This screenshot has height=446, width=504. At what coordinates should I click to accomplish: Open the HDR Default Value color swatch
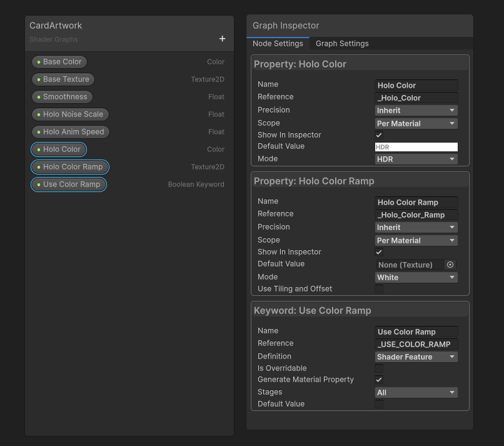(x=416, y=146)
